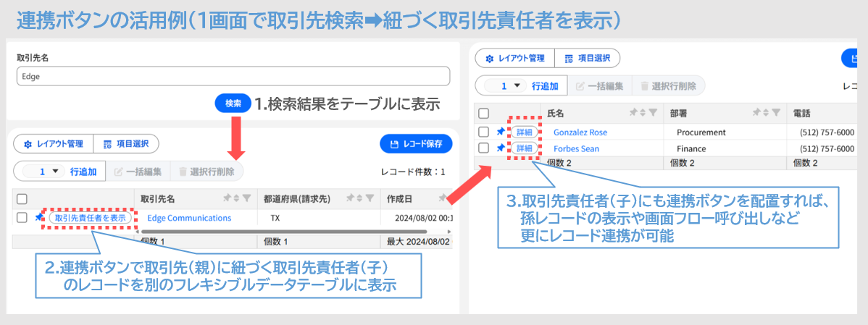Viewport: 868px width, 325px height.
Task: Open row count dropdown in right table
Action: (x=506, y=86)
